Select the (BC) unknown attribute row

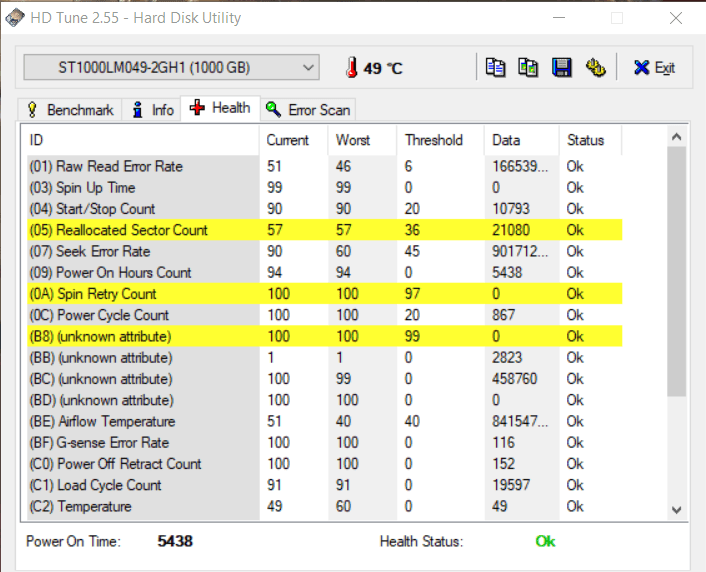[x=324, y=379]
